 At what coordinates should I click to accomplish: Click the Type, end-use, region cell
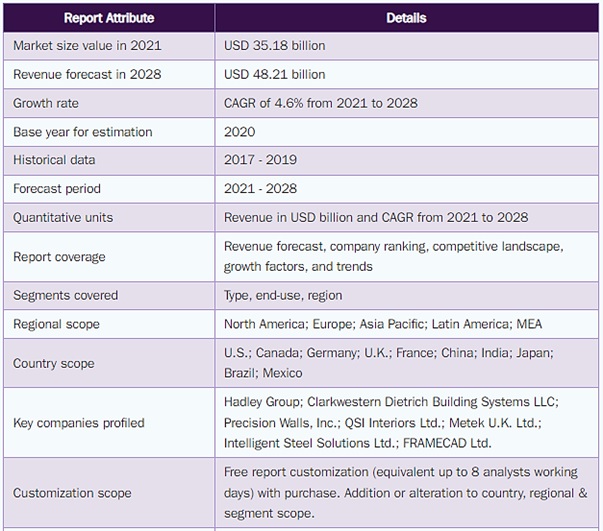283,296
